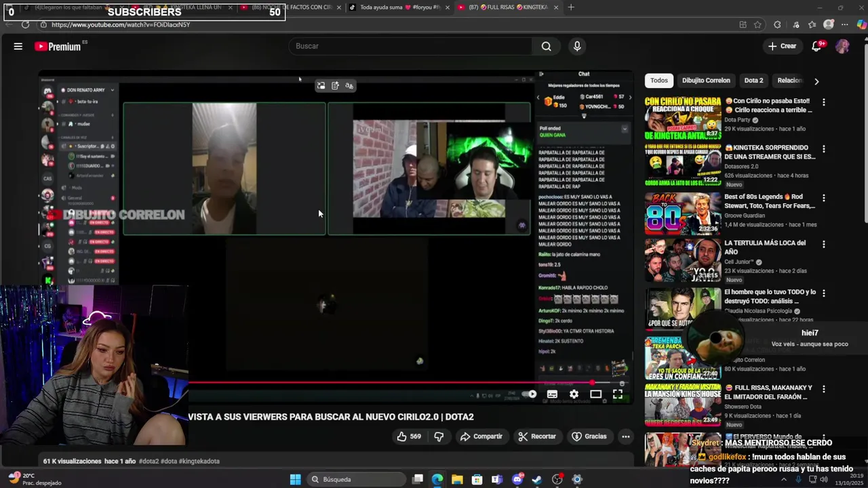The image size is (868, 488).
Task: Dislike the video
Action: click(439, 436)
